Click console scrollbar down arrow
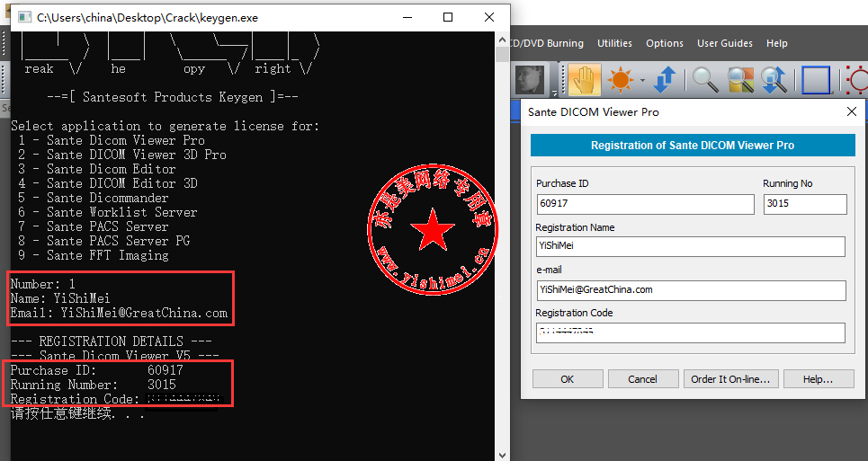The height and width of the screenshot is (461, 868). coord(502,455)
